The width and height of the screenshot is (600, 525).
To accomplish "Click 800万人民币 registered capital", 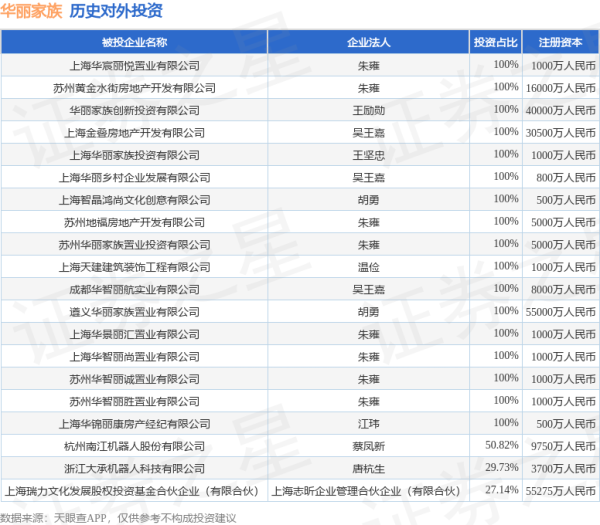I will (x=566, y=178).
